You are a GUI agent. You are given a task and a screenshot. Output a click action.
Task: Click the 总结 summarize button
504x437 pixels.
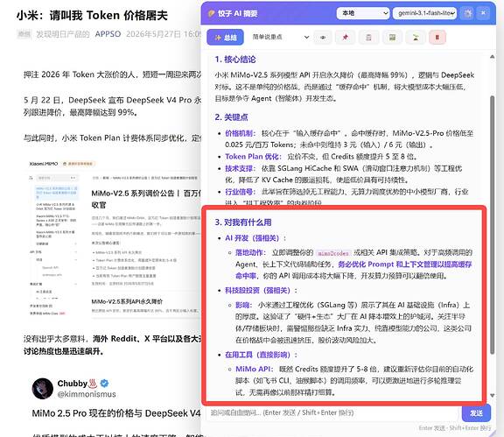(x=225, y=38)
